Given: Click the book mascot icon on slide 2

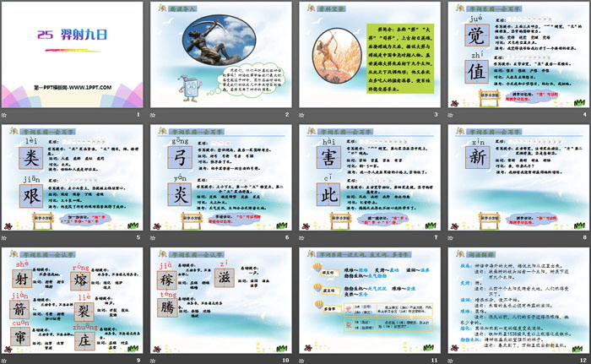Looking at the screenshot, I should point(190,84).
